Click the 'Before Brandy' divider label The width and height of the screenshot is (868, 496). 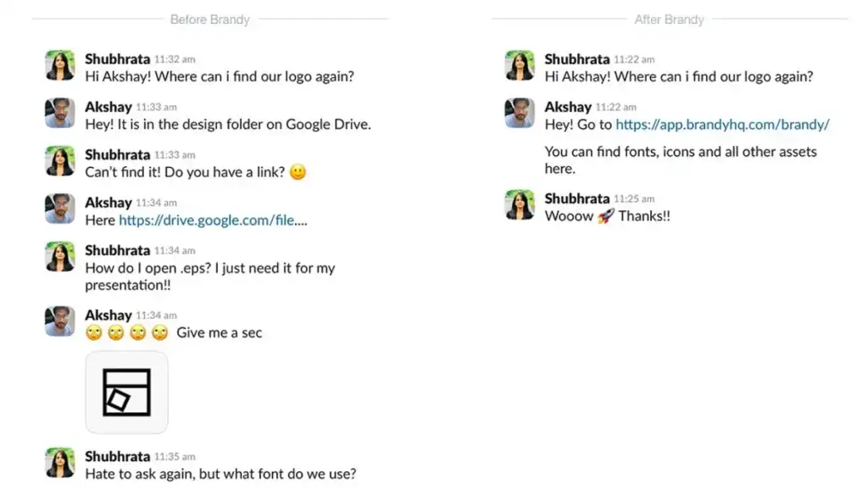(210, 20)
